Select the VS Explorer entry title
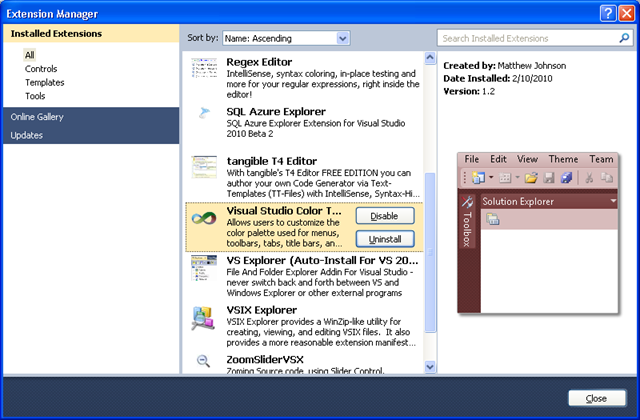Image resolution: width=640 pixels, height=420 pixels. pos(322,260)
